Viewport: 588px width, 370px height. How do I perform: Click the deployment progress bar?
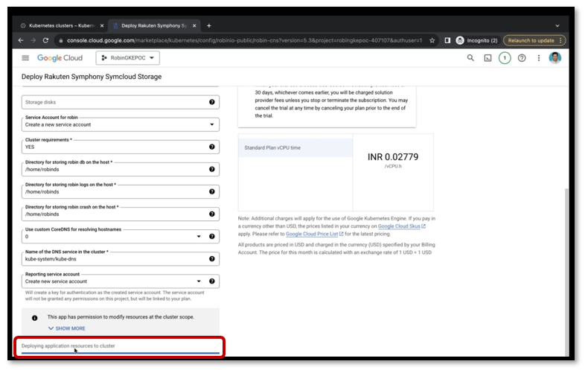(x=121, y=353)
